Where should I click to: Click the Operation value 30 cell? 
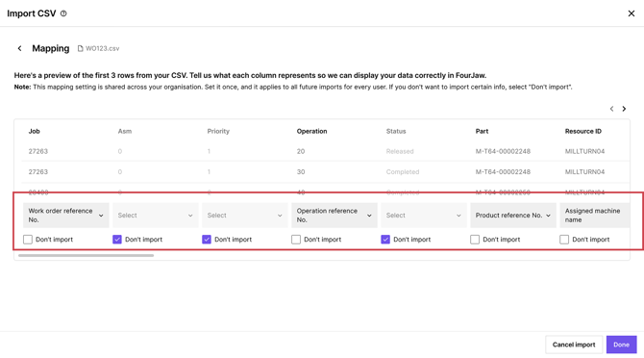pyautogui.click(x=301, y=172)
